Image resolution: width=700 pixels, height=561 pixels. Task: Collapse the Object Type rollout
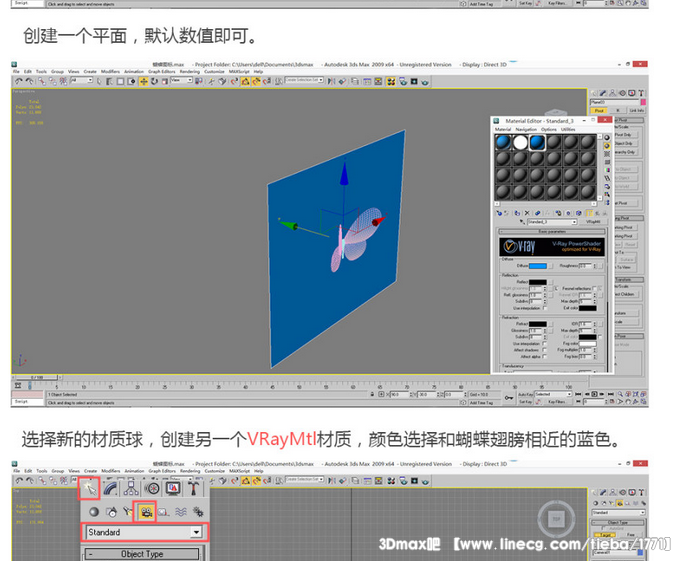142,554
